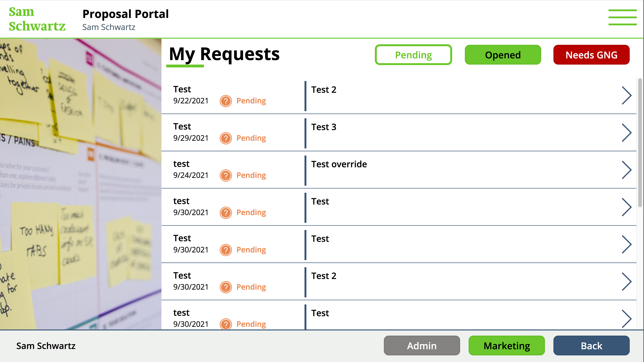This screenshot has width=644, height=362.
Task: Expand the Test override request arrow
Action: click(x=626, y=170)
